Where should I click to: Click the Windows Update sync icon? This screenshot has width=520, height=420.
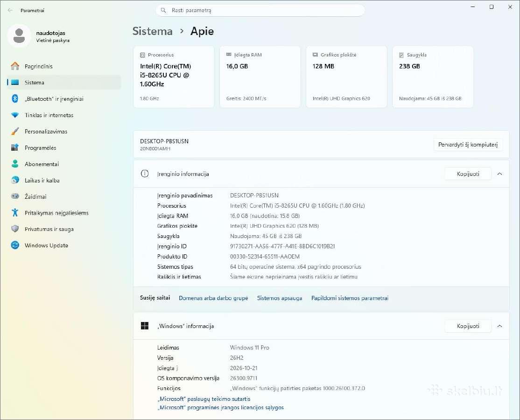click(15, 245)
